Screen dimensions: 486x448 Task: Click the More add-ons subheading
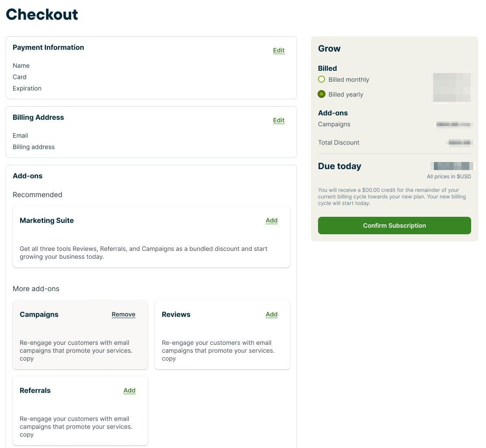pos(36,289)
